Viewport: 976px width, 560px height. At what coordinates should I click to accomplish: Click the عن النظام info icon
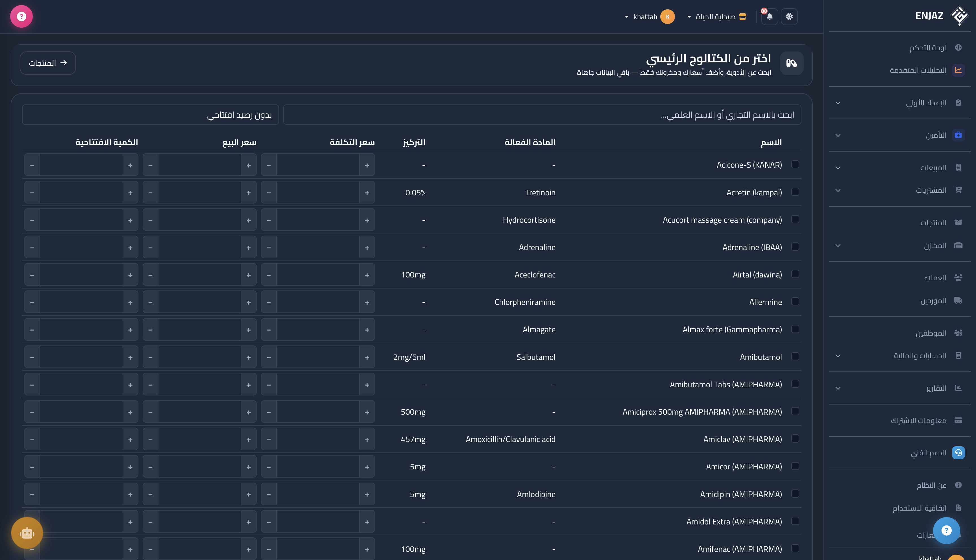pos(958,485)
